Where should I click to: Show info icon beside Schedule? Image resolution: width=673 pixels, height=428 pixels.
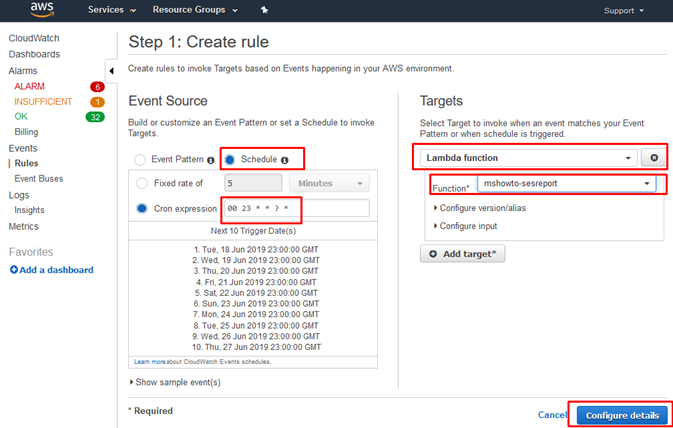pyautogui.click(x=285, y=160)
